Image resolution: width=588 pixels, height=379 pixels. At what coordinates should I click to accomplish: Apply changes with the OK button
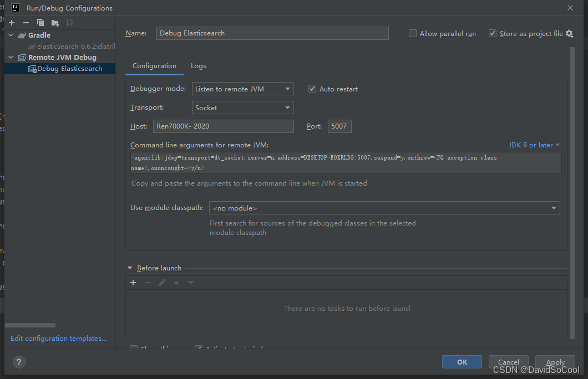tap(462, 362)
